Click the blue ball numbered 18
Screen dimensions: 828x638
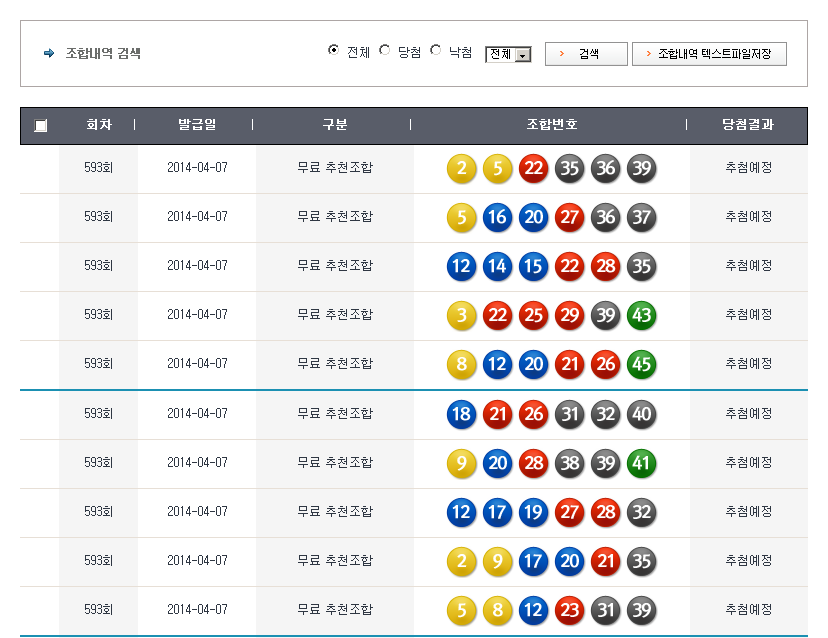pyautogui.click(x=461, y=413)
